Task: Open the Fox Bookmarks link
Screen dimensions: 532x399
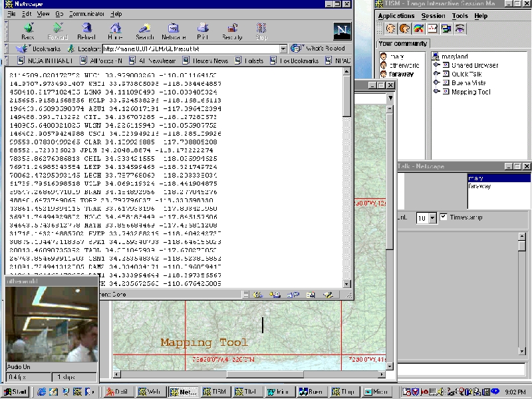Action: click(295, 61)
